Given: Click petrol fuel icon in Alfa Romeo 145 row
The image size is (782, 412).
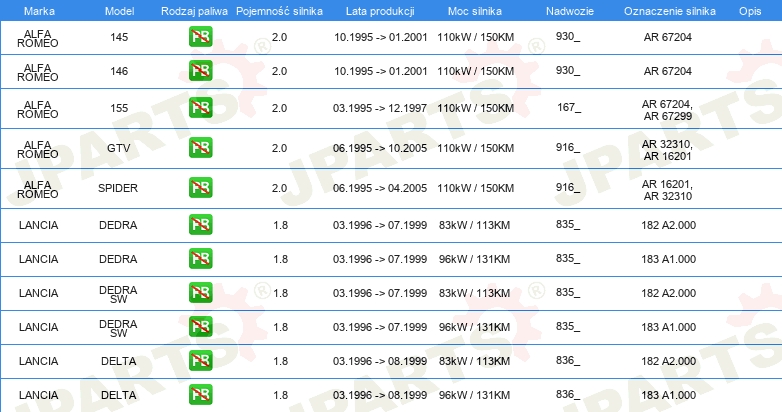Looking at the screenshot, I should 200,37.
